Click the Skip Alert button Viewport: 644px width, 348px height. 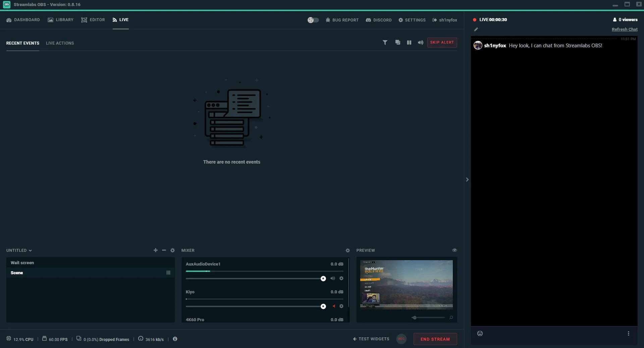pyautogui.click(x=442, y=43)
